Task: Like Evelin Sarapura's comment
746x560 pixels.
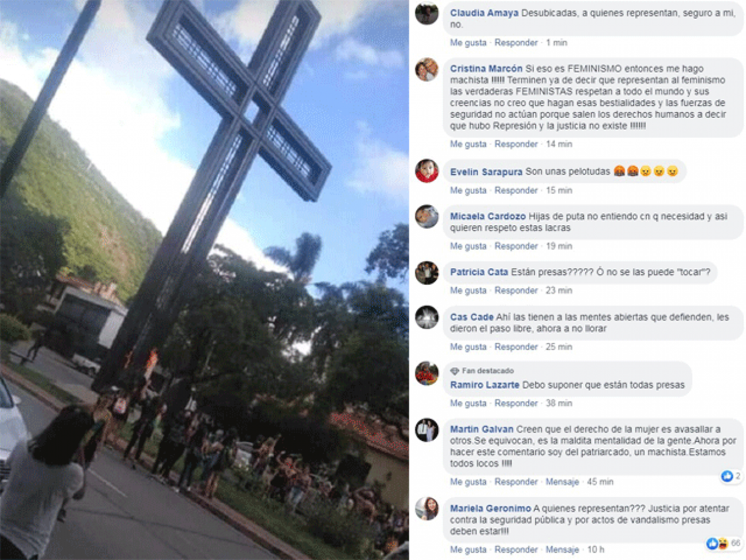Action: (x=468, y=190)
